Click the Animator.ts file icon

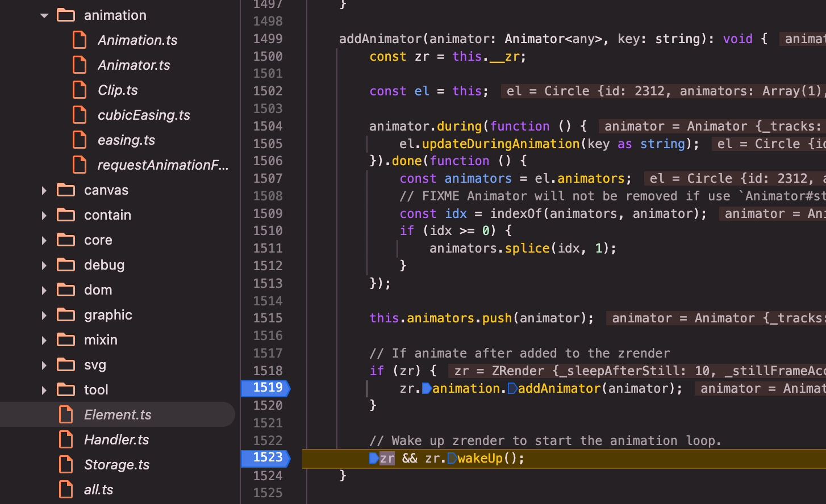coord(80,65)
